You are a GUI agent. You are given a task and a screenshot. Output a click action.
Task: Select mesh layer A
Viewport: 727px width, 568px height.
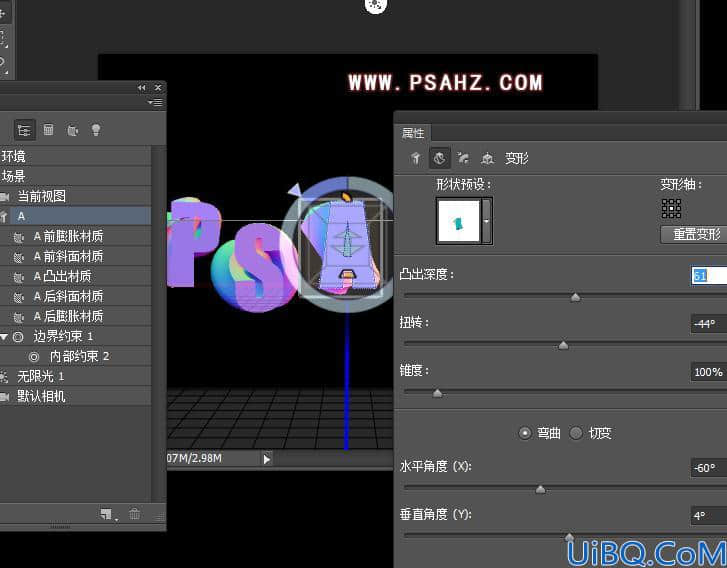(x=75, y=216)
